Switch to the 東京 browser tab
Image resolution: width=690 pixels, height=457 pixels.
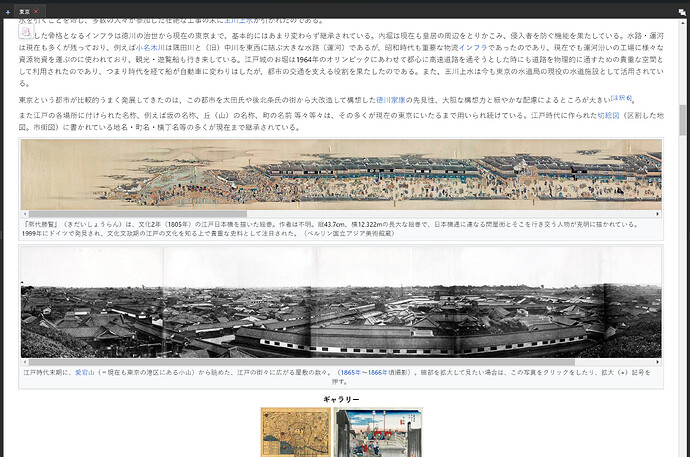tap(25, 12)
